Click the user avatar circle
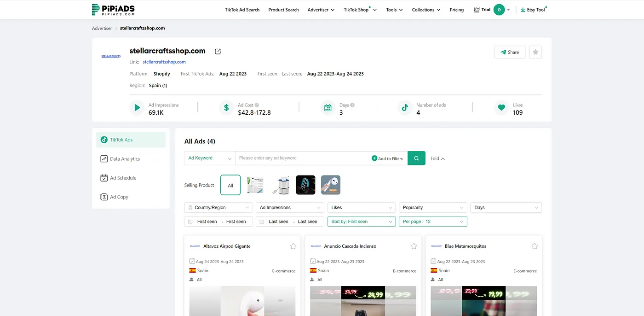Image resolution: width=644 pixels, height=316 pixels. (x=499, y=10)
